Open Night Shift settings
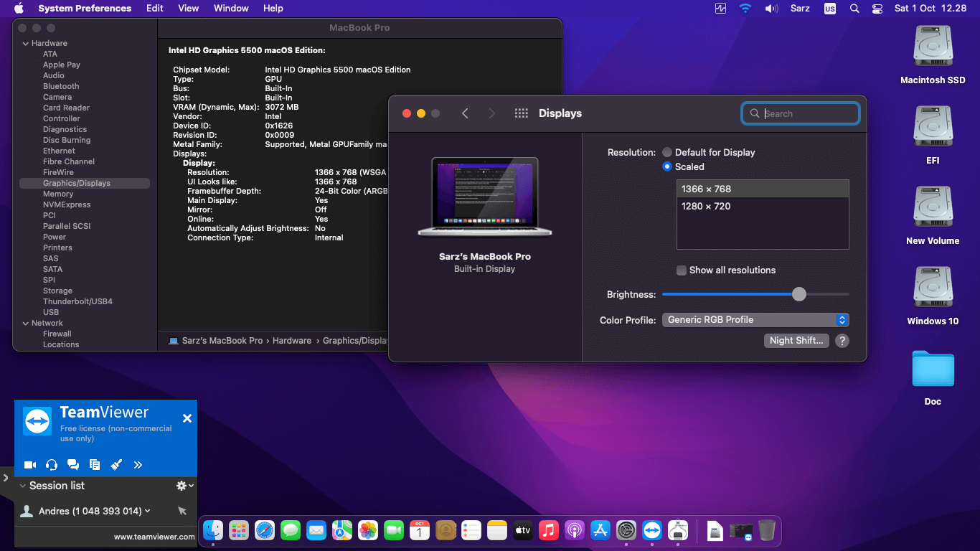This screenshot has height=551, width=980. point(796,340)
